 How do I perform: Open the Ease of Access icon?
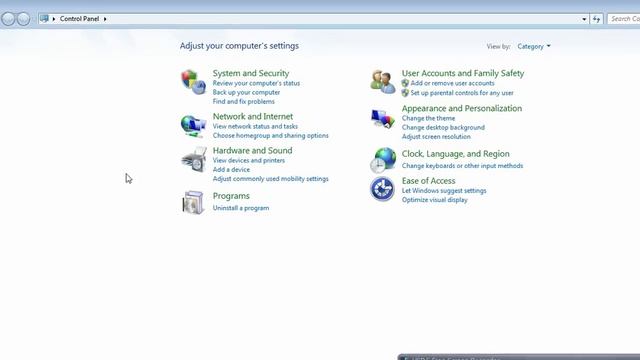click(x=382, y=189)
